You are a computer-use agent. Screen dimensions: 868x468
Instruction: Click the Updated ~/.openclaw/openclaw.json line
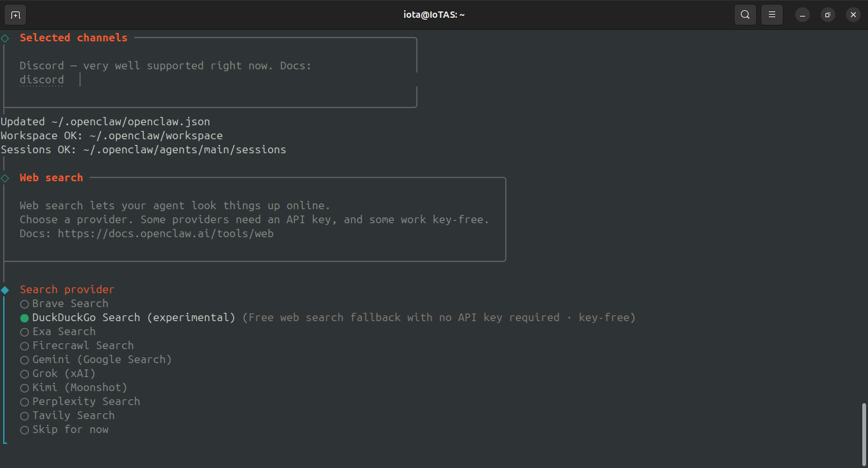coord(105,121)
